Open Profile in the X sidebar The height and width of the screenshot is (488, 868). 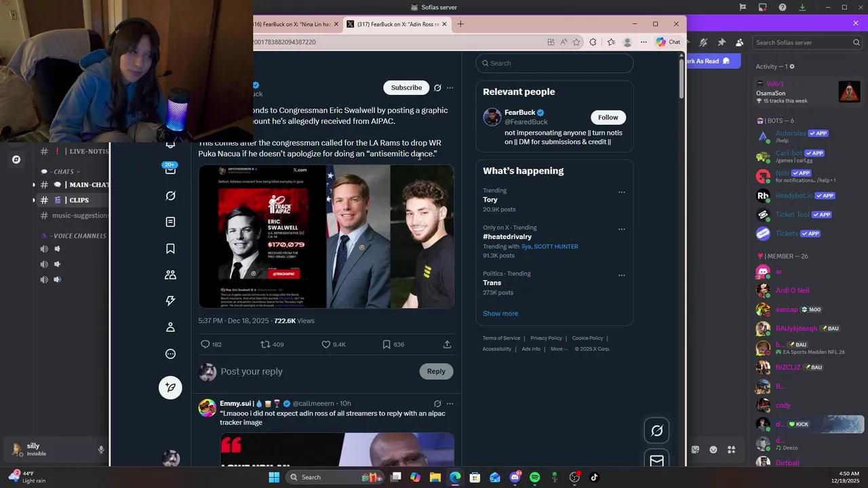pyautogui.click(x=170, y=327)
